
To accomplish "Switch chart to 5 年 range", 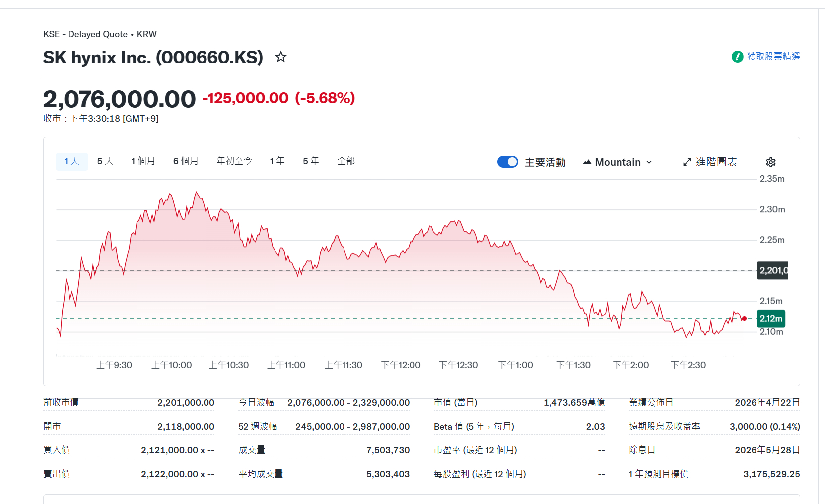I will pos(311,161).
